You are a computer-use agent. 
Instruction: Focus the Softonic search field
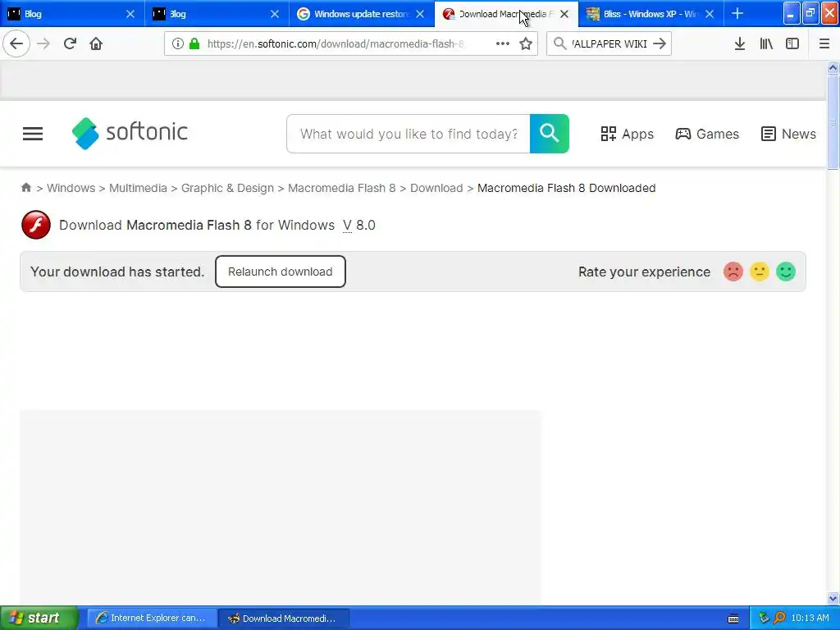pos(409,134)
